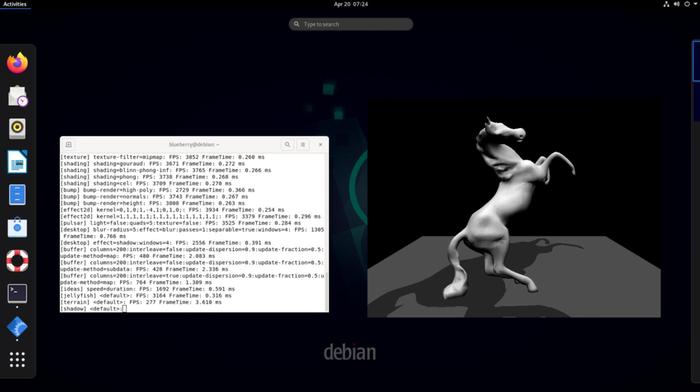Open the Help lifebuoy icon
Screen dimensions: 700x392
click(17, 261)
